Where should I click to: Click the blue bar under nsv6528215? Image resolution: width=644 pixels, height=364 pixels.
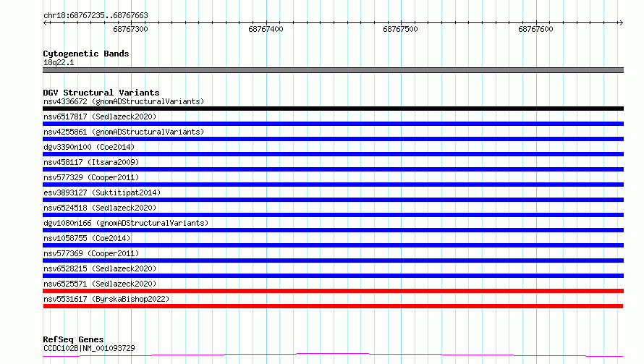(x=333, y=276)
